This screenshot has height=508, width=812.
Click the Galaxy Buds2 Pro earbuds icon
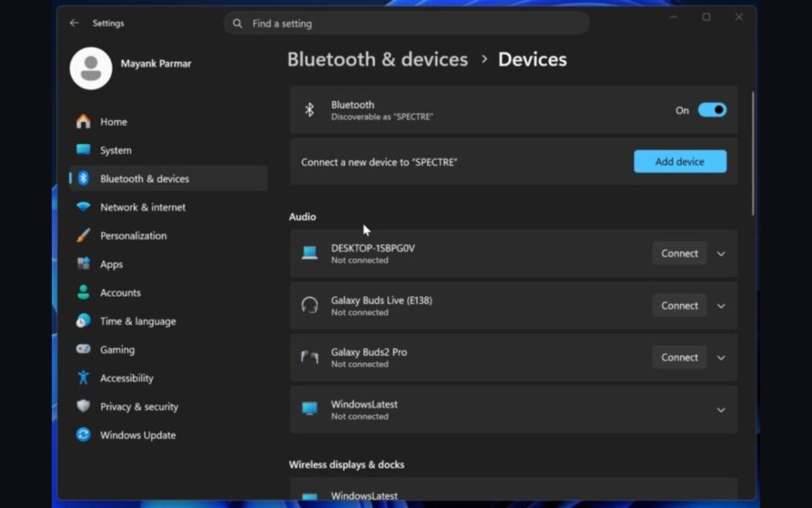[309, 358]
